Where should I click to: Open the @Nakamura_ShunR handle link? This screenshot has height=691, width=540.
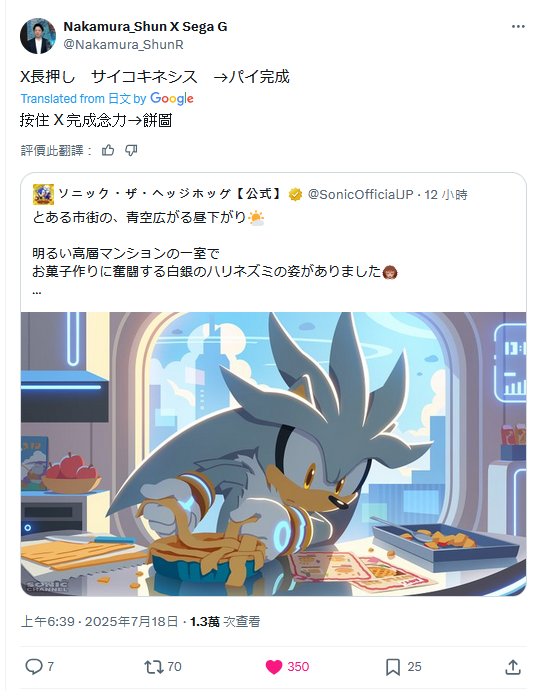[123, 45]
